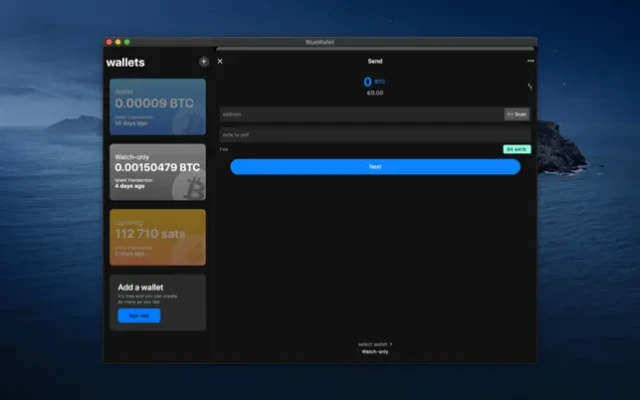Edit the 0 BTC amount value
640x400 pixels.
coord(367,82)
